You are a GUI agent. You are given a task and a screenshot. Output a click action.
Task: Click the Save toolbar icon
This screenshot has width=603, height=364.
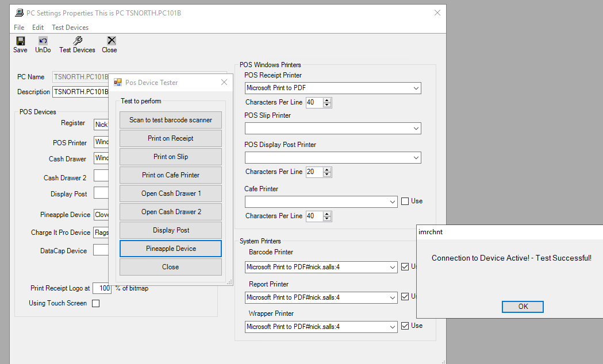(20, 41)
